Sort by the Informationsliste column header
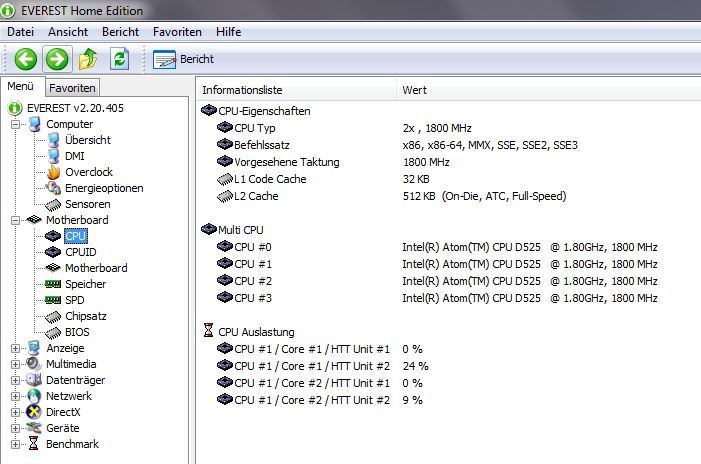 [296, 90]
